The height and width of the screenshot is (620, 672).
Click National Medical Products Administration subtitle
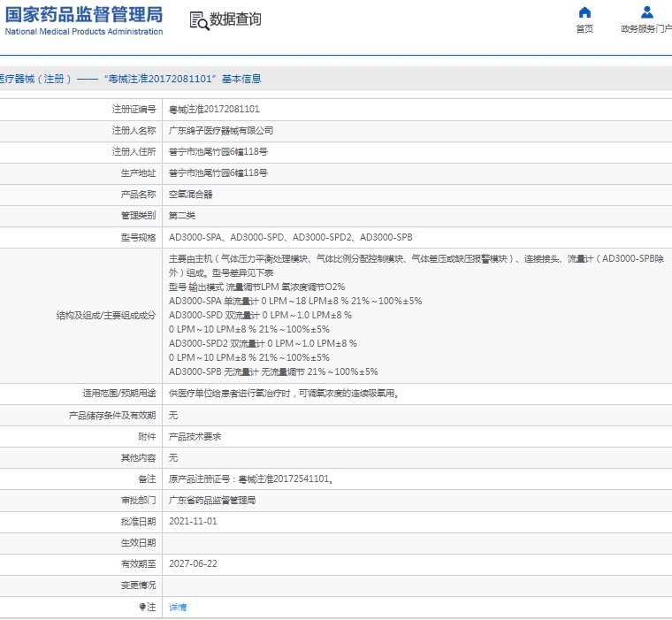tap(84, 32)
